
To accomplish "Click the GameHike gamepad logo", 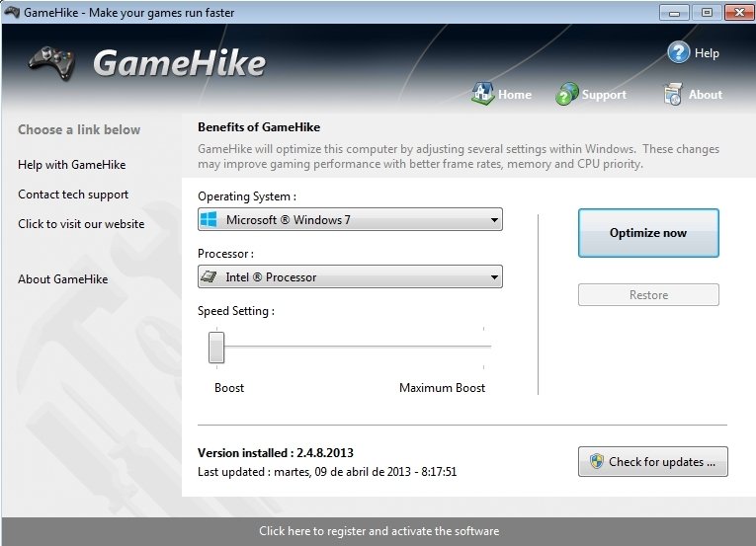I will [51, 63].
